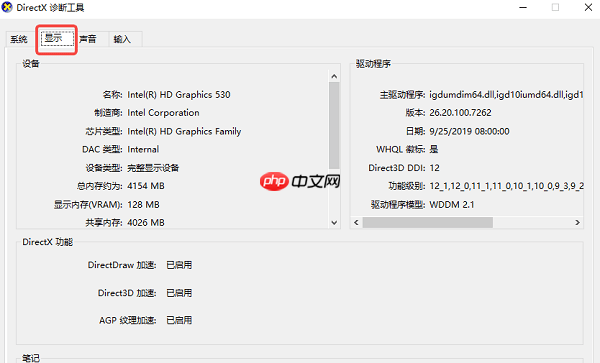
Task: Click the driver date 9/25/2019 08:00:00
Action: (x=469, y=131)
